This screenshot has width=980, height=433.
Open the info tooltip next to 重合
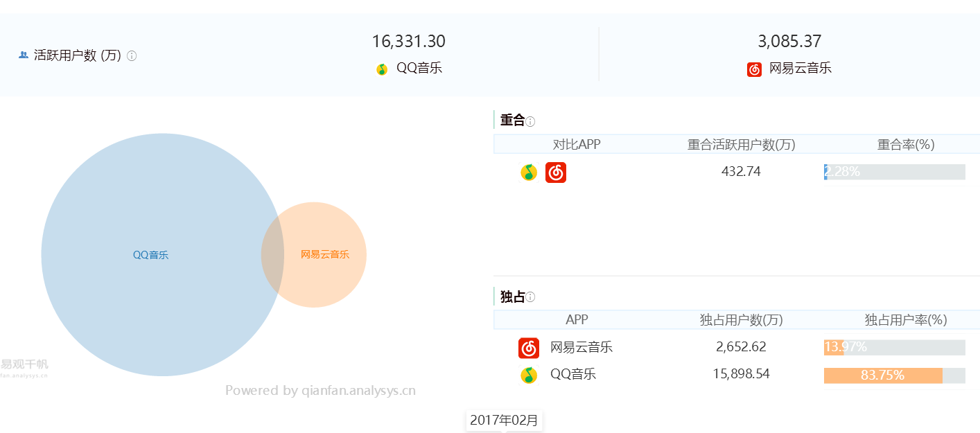530,121
